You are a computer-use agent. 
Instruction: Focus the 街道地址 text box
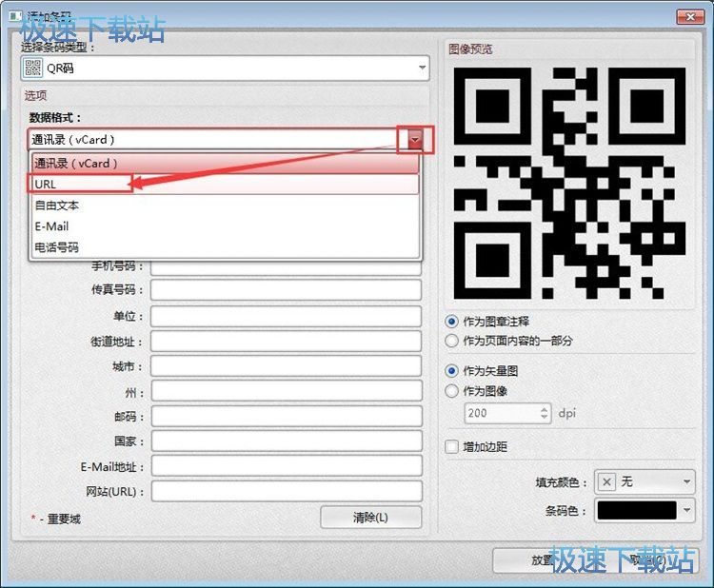click(286, 342)
